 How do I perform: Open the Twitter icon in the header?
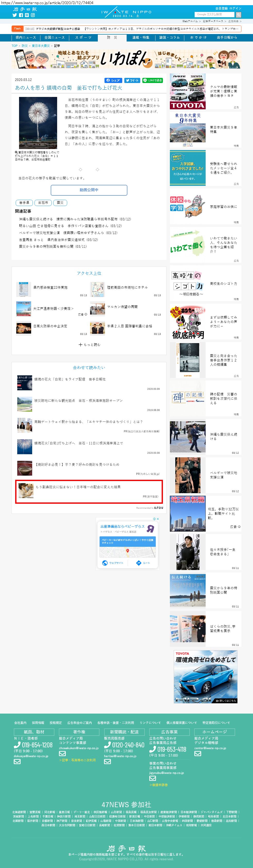pyautogui.click(x=14, y=15)
